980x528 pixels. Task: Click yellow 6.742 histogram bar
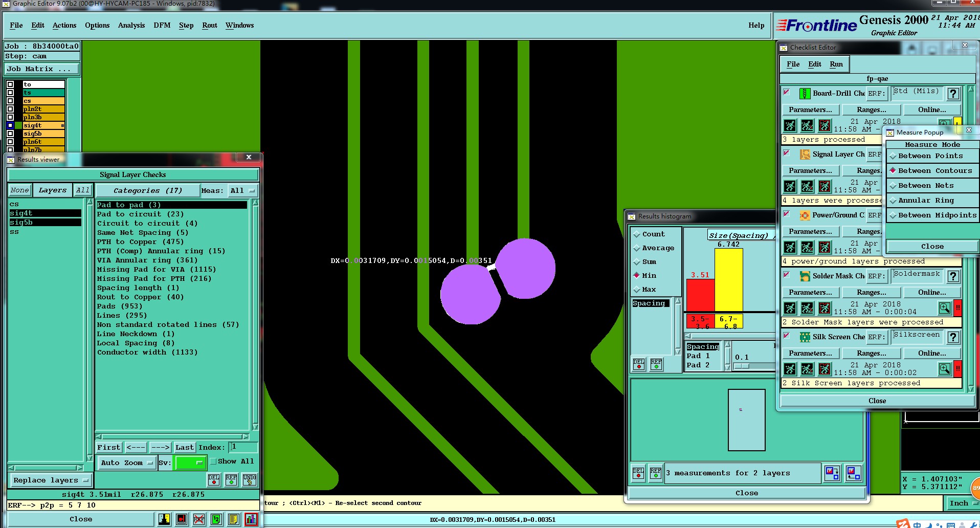pyautogui.click(x=728, y=280)
